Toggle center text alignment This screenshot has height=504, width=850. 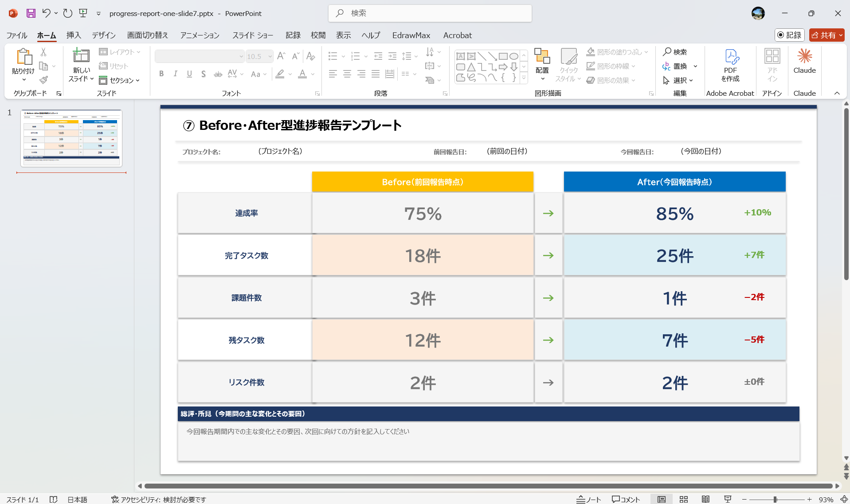pos(347,74)
